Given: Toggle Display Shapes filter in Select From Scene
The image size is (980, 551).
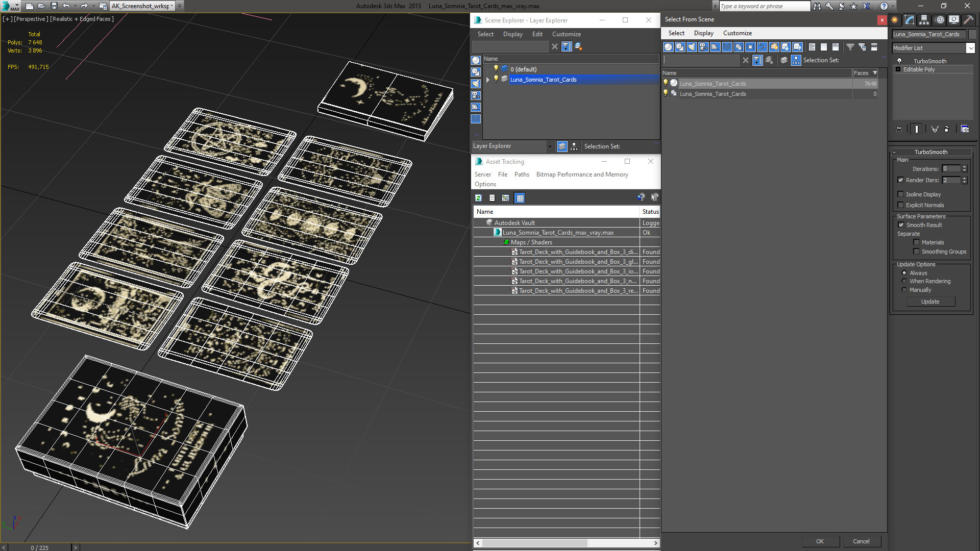Looking at the screenshot, I should pyautogui.click(x=680, y=47).
